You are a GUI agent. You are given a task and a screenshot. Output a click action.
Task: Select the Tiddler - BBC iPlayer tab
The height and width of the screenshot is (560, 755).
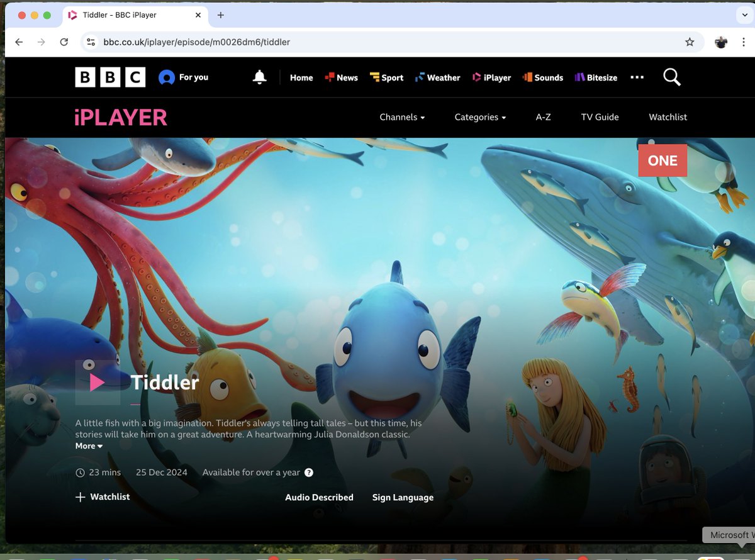click(135, 15)
